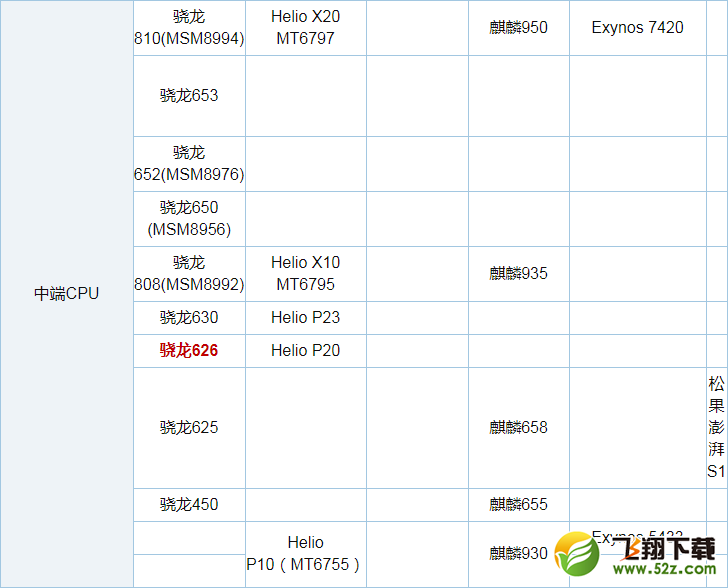Screen dimensions: 728x588
Task: Click the Helio P23 cell
Action: coord(306,318)
